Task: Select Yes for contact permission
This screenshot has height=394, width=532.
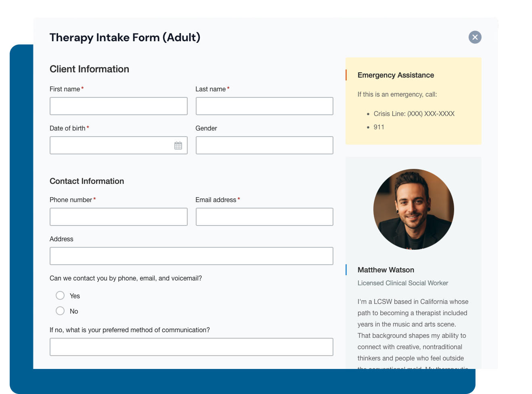Action: 60,295
